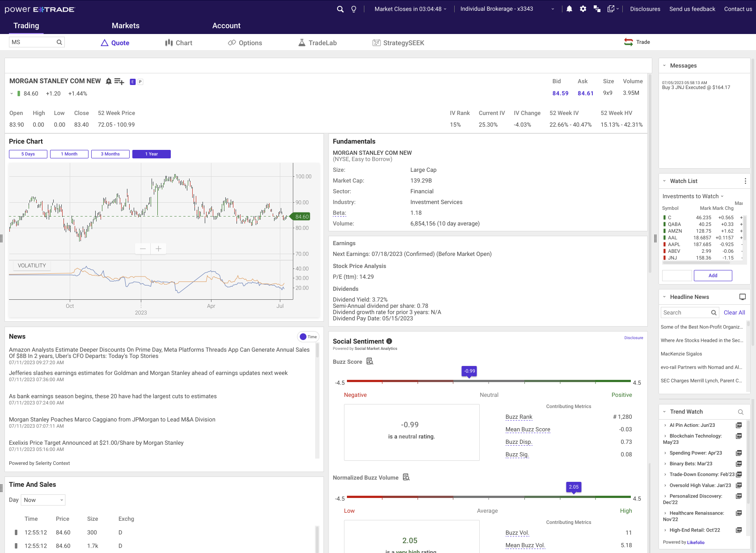Select 5 Days chart range
This screenshot has height=553, width=756.
(x=28, y=154)
